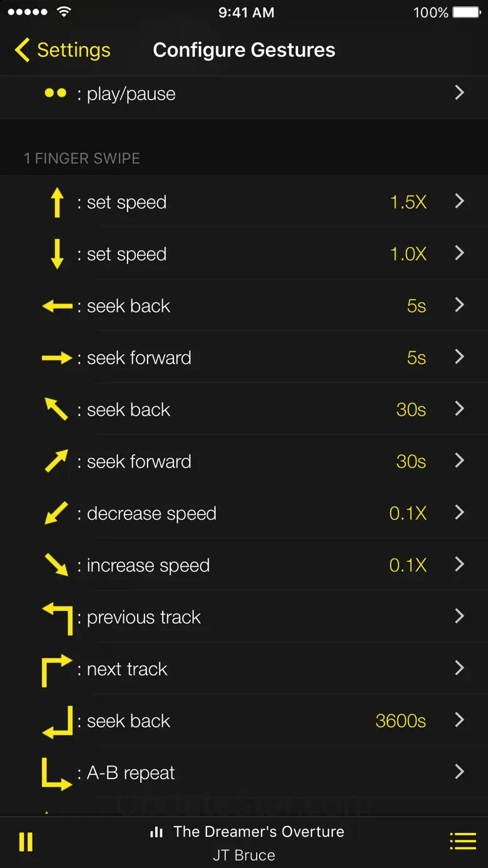
Task: Tap the left arrow seek back icon
Action: (x=57, y=307)
